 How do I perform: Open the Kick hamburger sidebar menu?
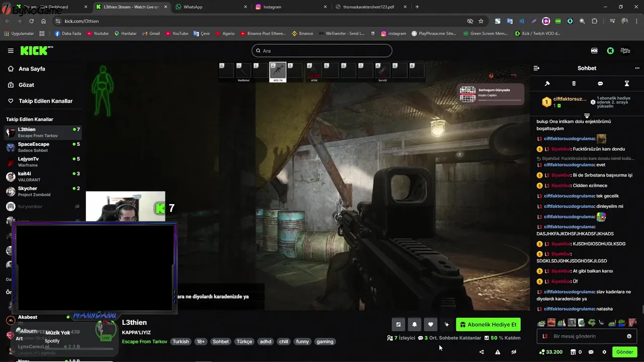pyautogui.click(x=11, y=51)
